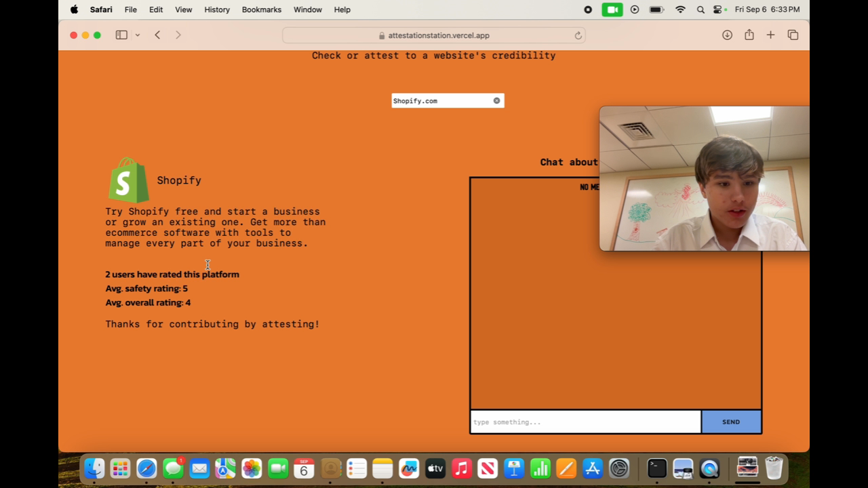Click "2 users have rated this platform"
Image resolution: width=868 pixels, height=488 pixels.
(172, 274)
